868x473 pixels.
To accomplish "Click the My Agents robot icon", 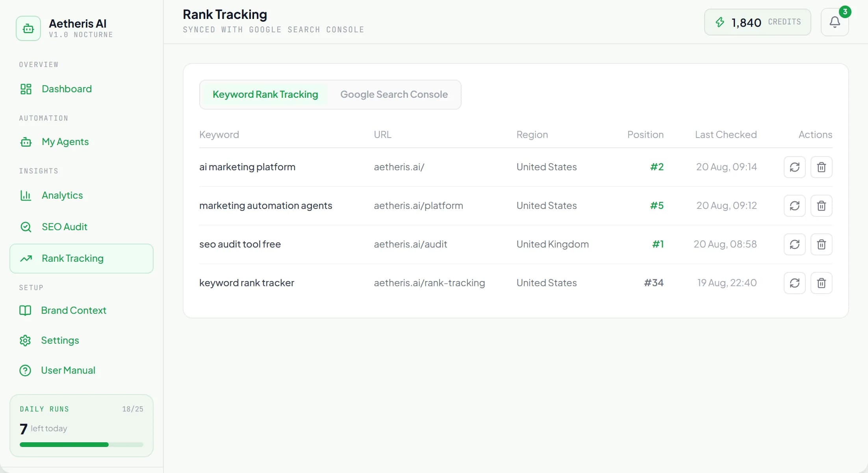I will coord(26,142).
